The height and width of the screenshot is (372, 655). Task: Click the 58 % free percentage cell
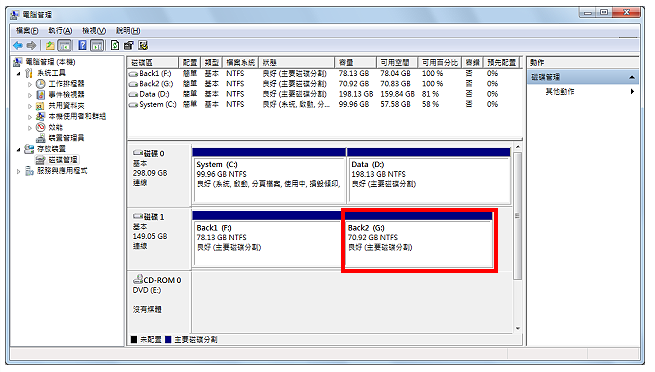430,104
